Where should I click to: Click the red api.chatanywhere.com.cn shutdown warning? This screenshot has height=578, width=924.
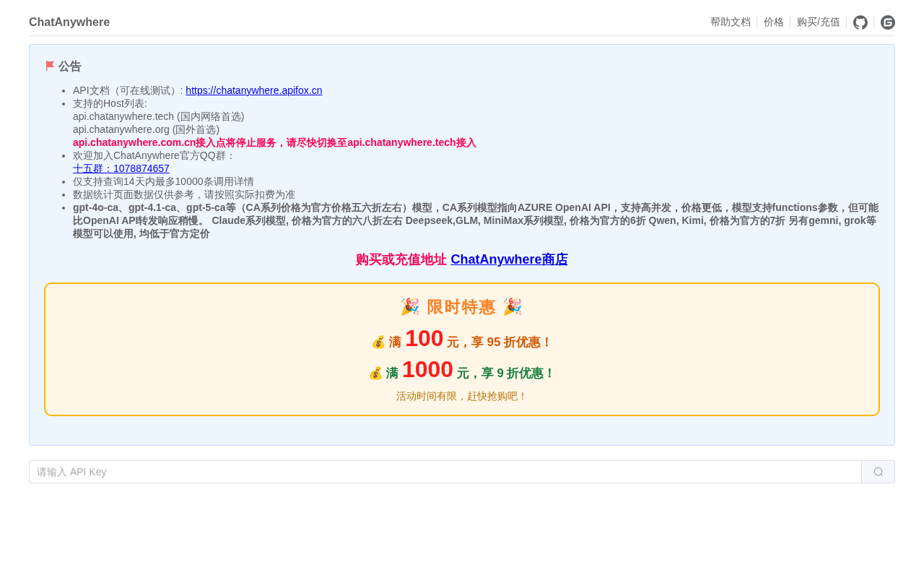coord(274,142)
